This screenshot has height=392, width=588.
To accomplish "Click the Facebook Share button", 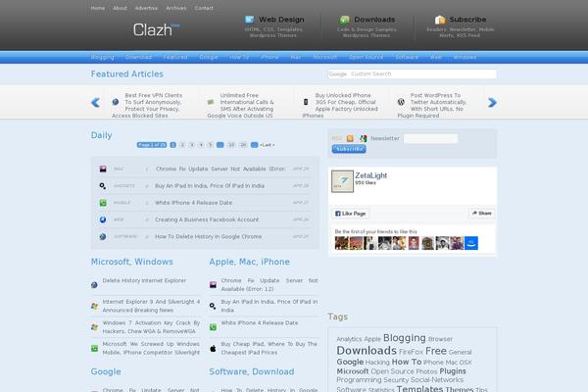I will click(x=481, y=213).
